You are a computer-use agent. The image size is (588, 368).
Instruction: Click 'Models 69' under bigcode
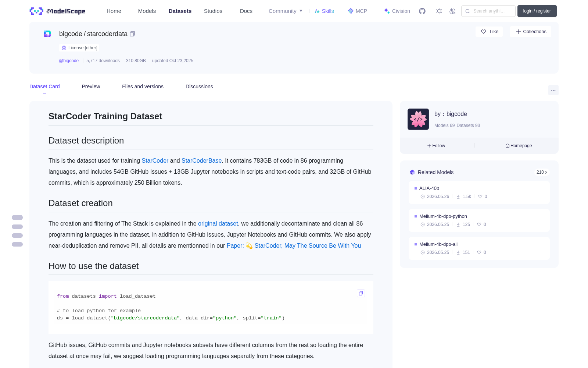coord(444,125)
